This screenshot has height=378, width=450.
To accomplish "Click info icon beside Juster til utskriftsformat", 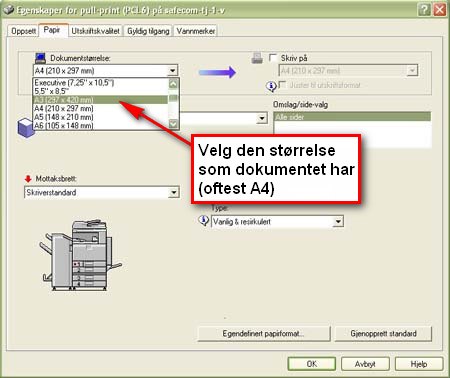I will [271, 86].
